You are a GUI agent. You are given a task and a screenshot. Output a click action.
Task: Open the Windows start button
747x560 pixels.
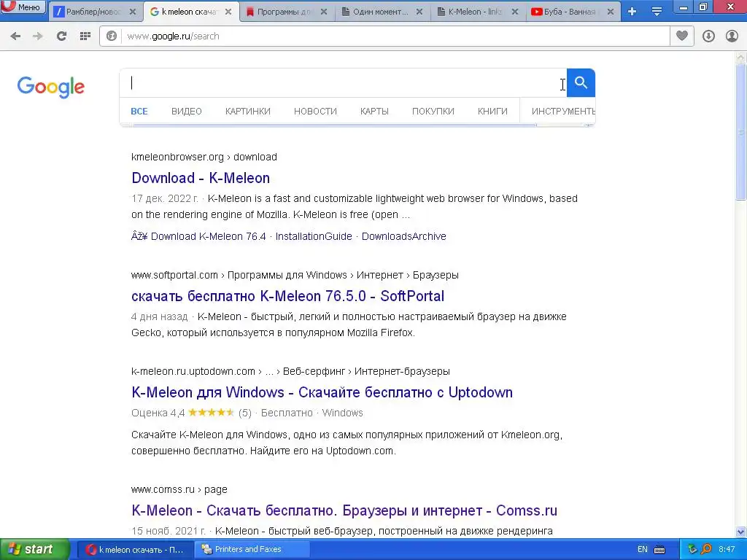(x=35, y=550)
